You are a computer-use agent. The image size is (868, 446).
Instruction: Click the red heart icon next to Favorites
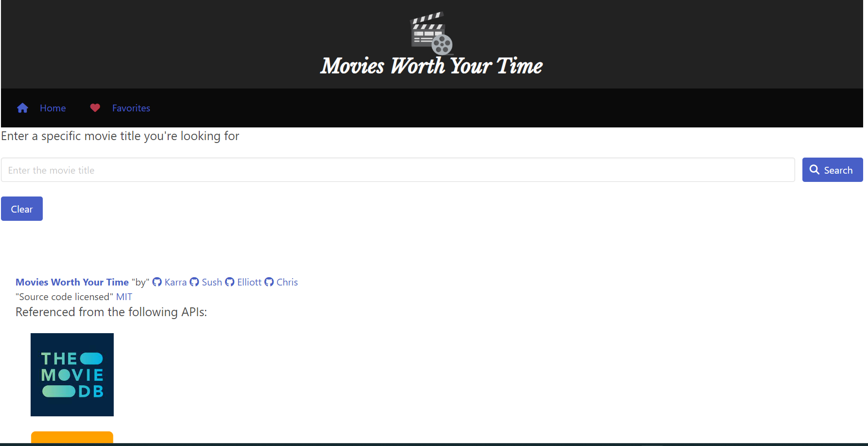[95, 107]
